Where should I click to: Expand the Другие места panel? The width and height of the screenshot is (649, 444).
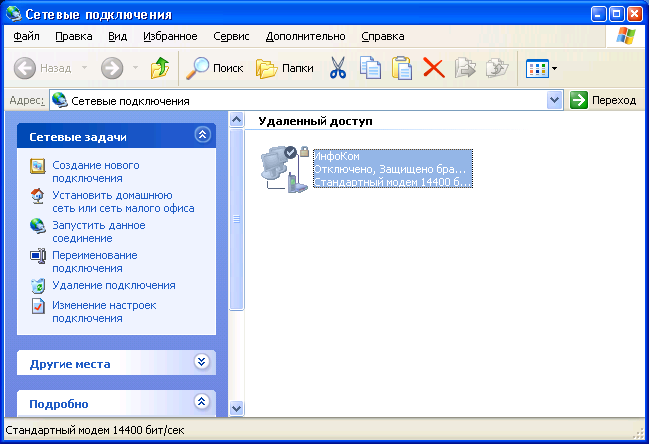click(202, 362)
